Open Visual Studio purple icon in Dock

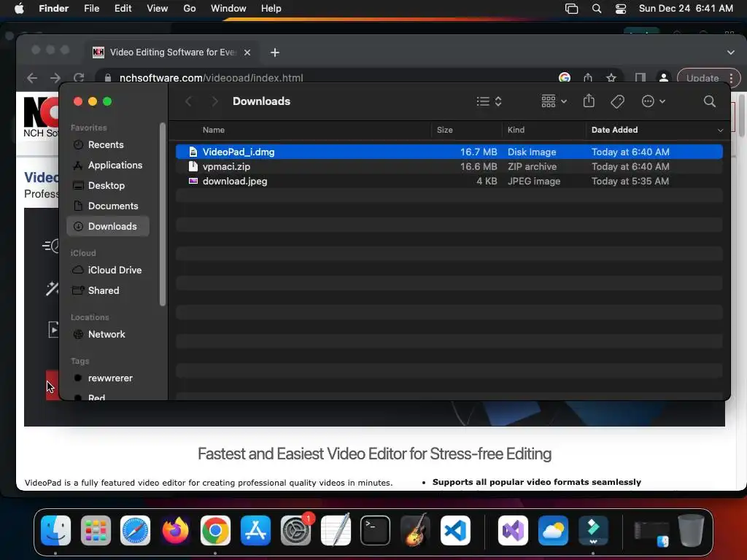513,530
